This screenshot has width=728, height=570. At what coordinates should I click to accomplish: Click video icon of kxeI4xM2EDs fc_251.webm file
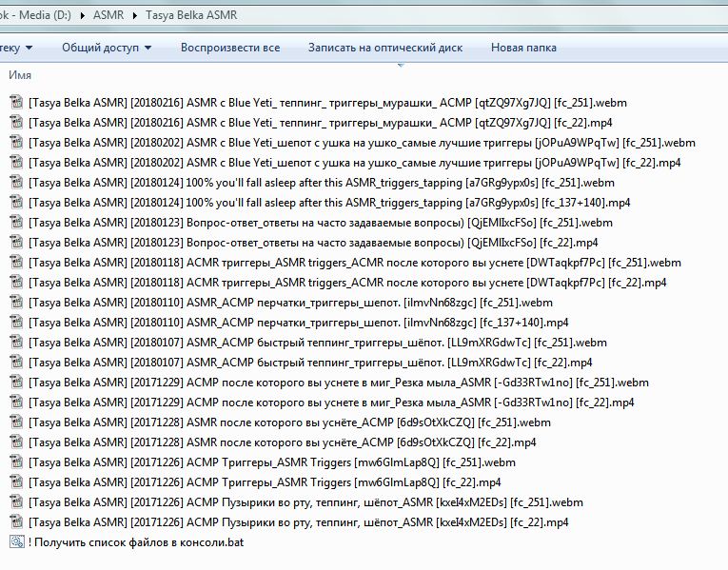click(x=17, y=501)
